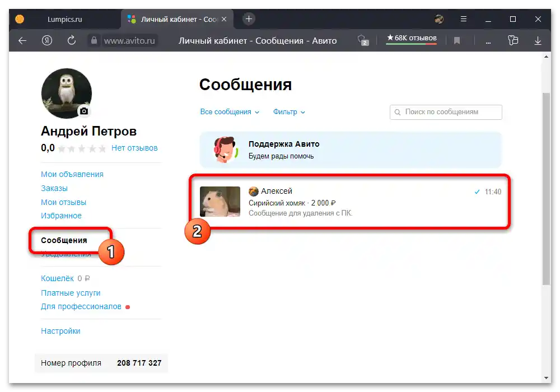Go to Мои отзывы
Image resolution: width=560 pixels, height=392 pixels.
pos(64,202)
